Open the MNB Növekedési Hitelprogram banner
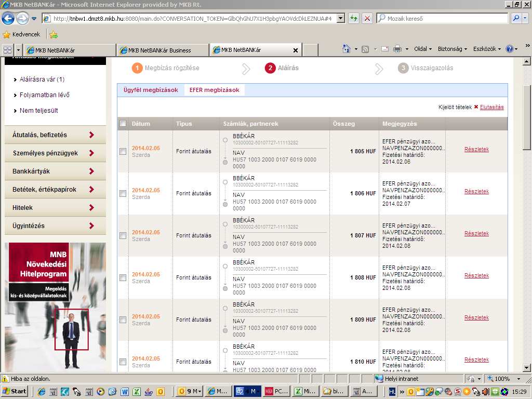This screenshot has height=399, width=532. pyautogui.click(x=55, y=307)
